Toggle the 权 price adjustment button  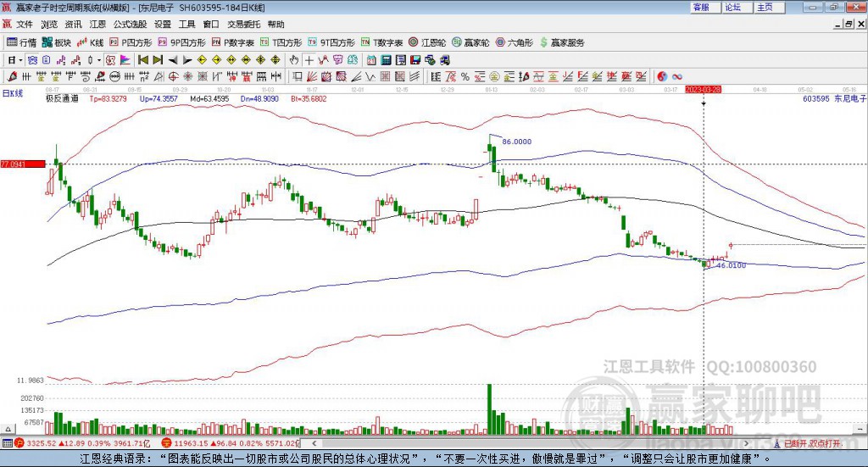(111, 60)
